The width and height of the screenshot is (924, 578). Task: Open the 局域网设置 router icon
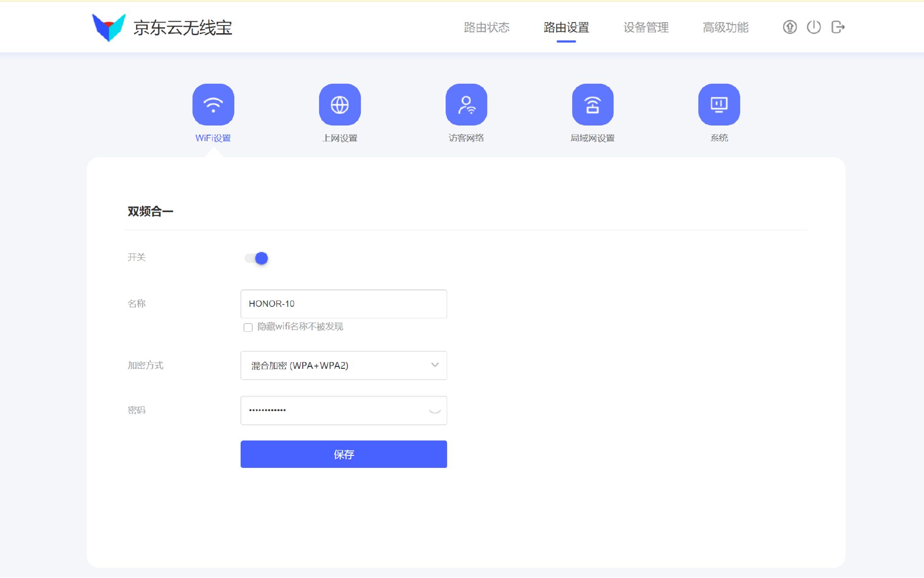[593, 104]
